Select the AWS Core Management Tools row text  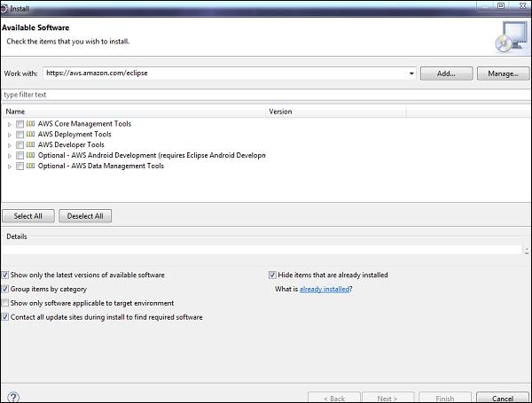(84, 124)
